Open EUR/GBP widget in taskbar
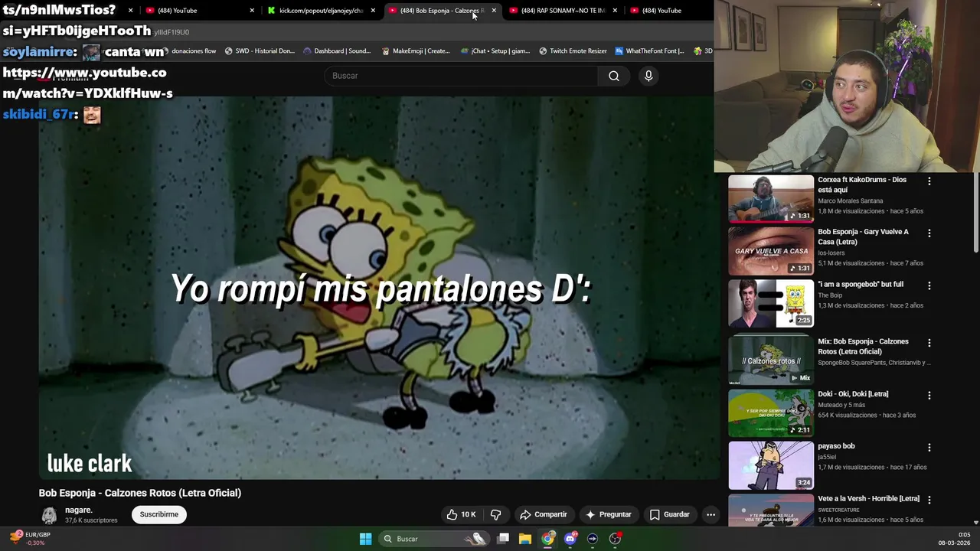The height and width of the screenshot is (551, 980). point(31,539)
